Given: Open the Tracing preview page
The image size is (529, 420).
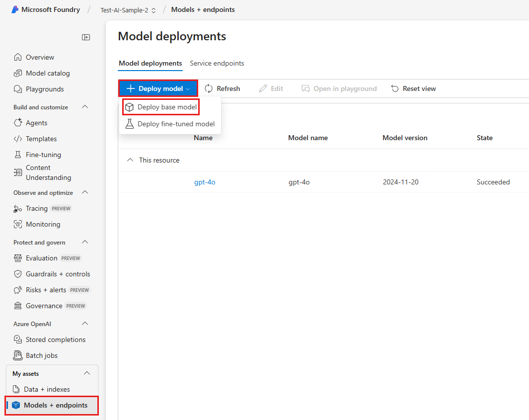Looking at the screenshot, I should 36,208.
